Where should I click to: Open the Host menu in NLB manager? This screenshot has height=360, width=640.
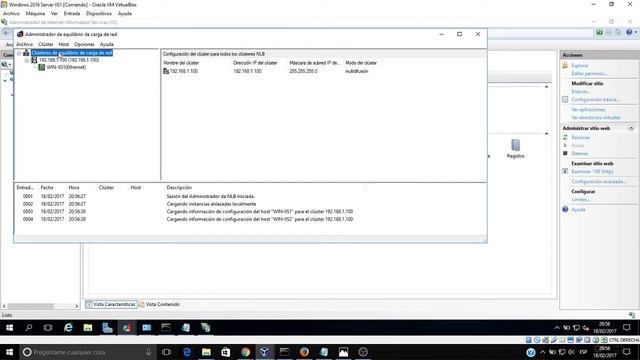click(x=64, y=44)
